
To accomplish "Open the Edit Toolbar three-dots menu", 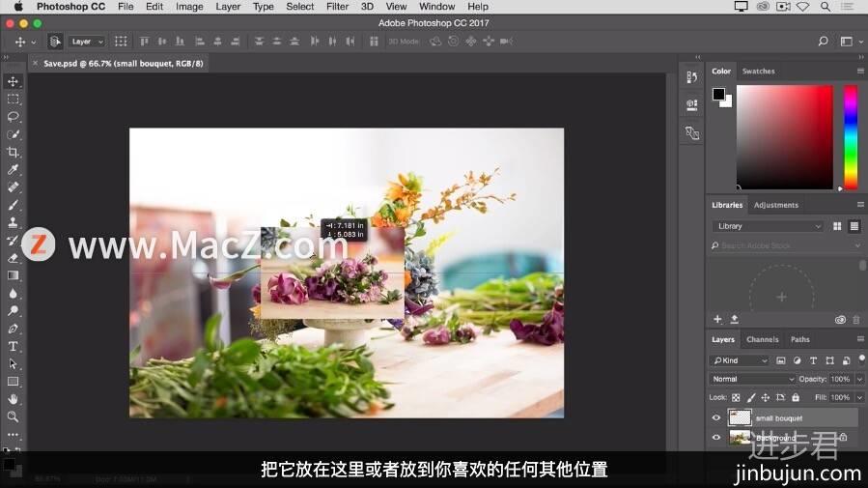I will coord(13,435).
